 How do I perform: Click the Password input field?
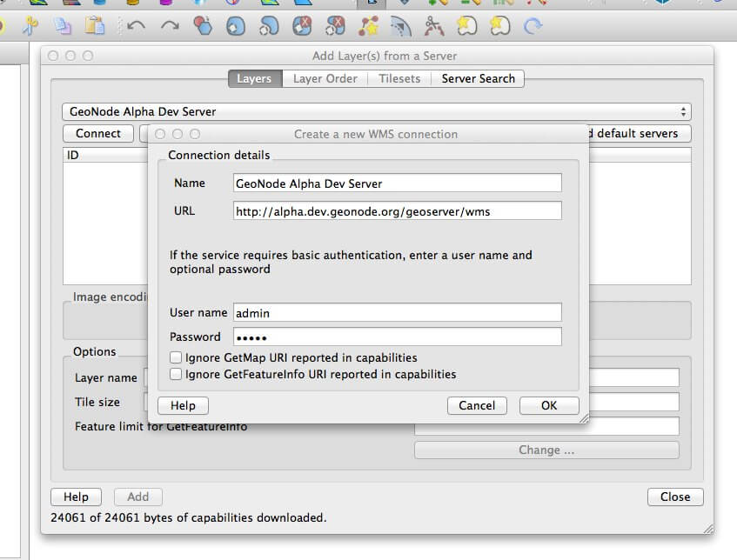397,337
